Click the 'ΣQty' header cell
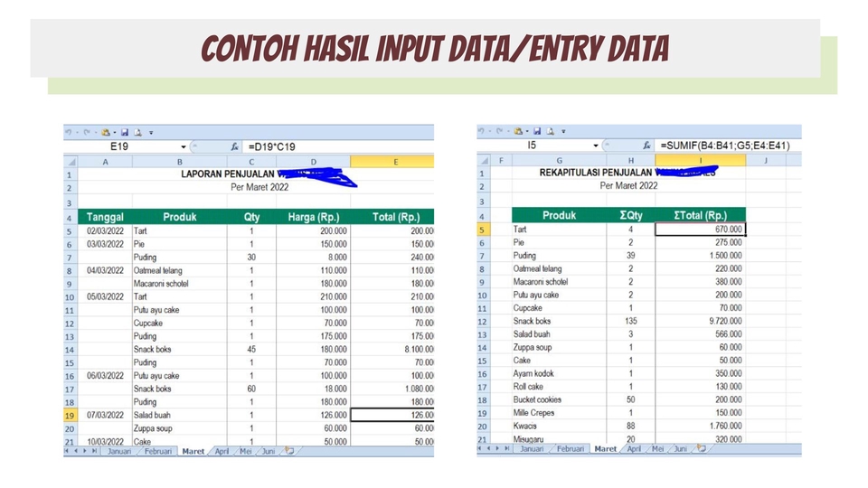The image size is (868, 488). (x=630, y=216)
